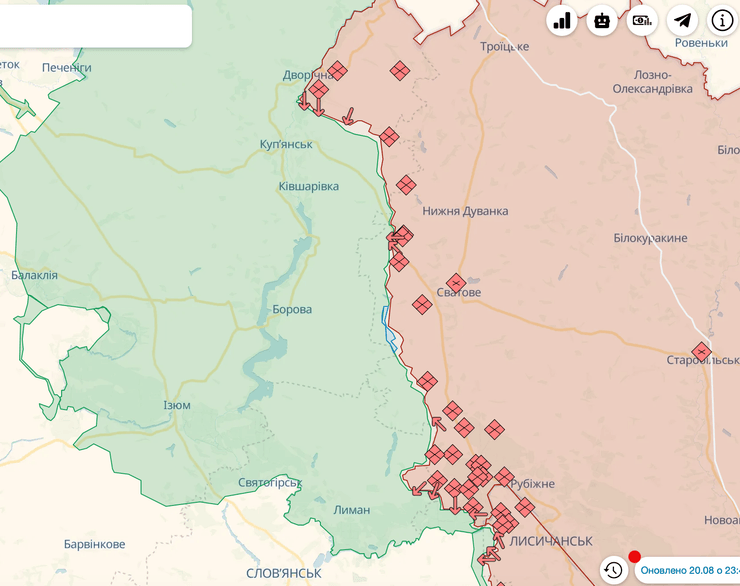Screen dimensions: 740x586
Task: Click the unit marker at Старобільськ
Action: coord(702,352)
